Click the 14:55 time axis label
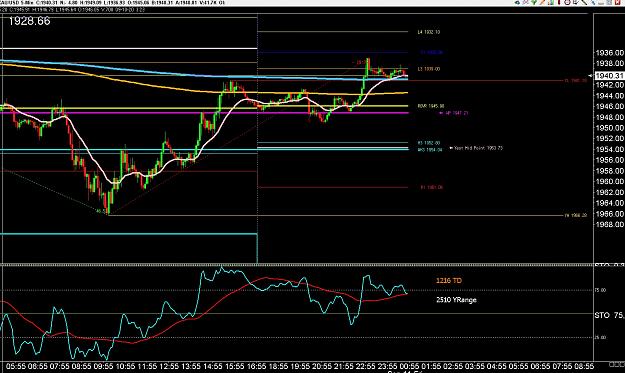 pyautogui.click(x=212, y=366)
